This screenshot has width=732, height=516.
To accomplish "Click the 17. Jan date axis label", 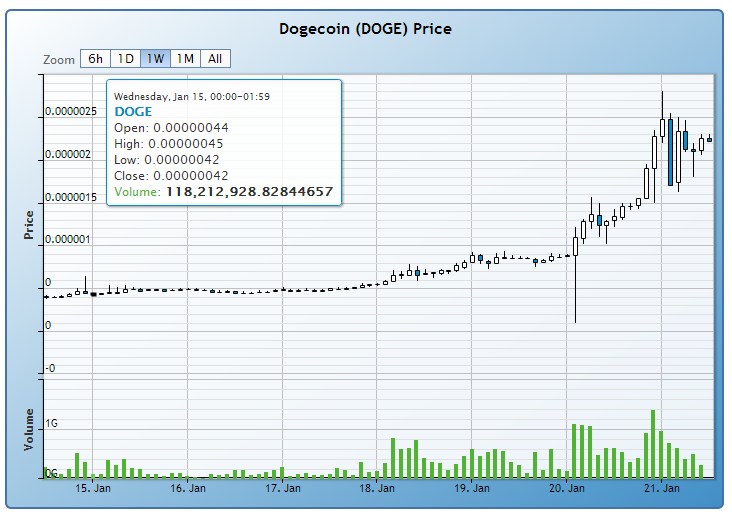I will pos(283,488).
